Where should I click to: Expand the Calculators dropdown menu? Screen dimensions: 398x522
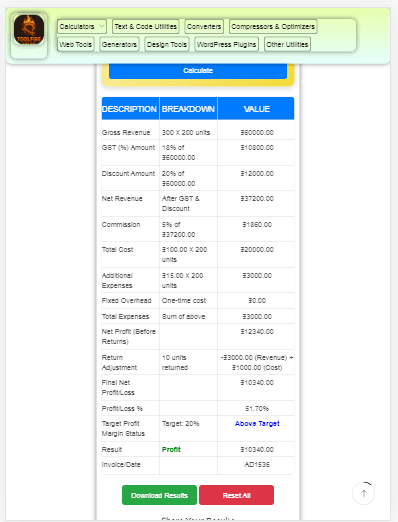click(82, 26)
